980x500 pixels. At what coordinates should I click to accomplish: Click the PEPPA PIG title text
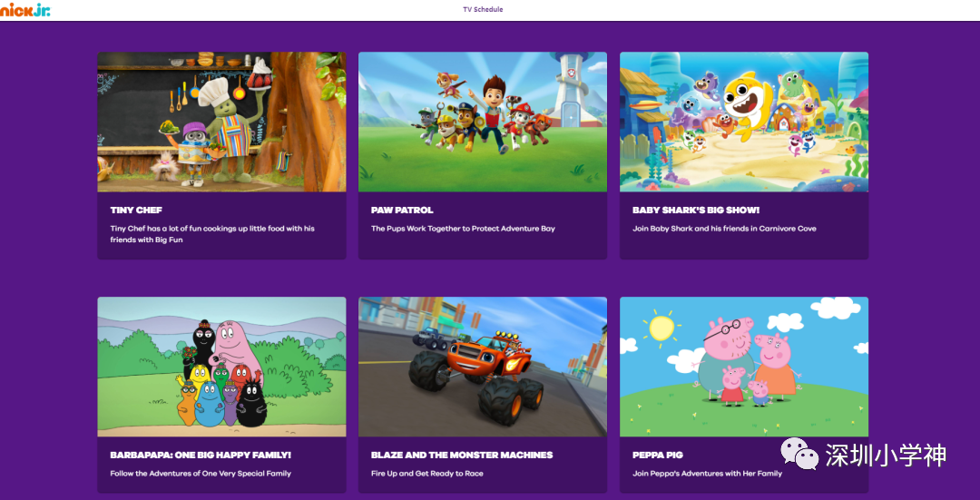657,456
